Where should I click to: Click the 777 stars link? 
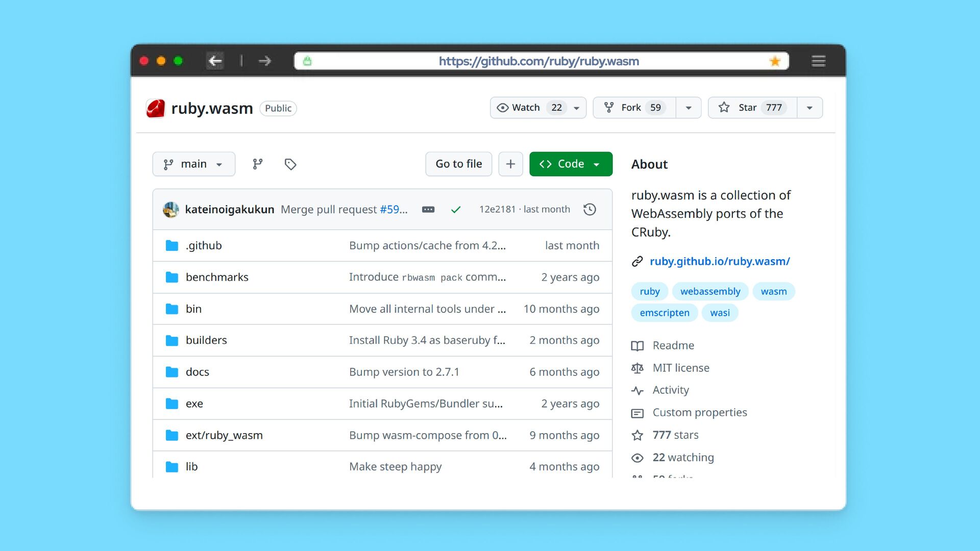675,435
